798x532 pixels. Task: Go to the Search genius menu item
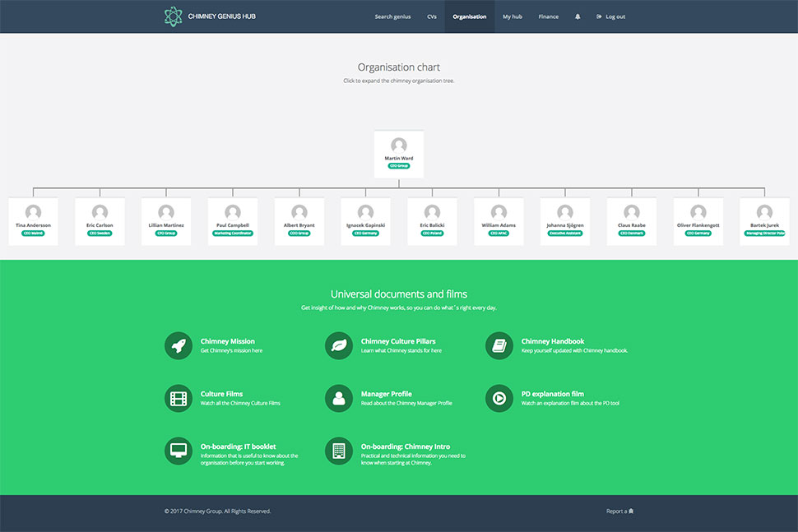click(392, 16)
